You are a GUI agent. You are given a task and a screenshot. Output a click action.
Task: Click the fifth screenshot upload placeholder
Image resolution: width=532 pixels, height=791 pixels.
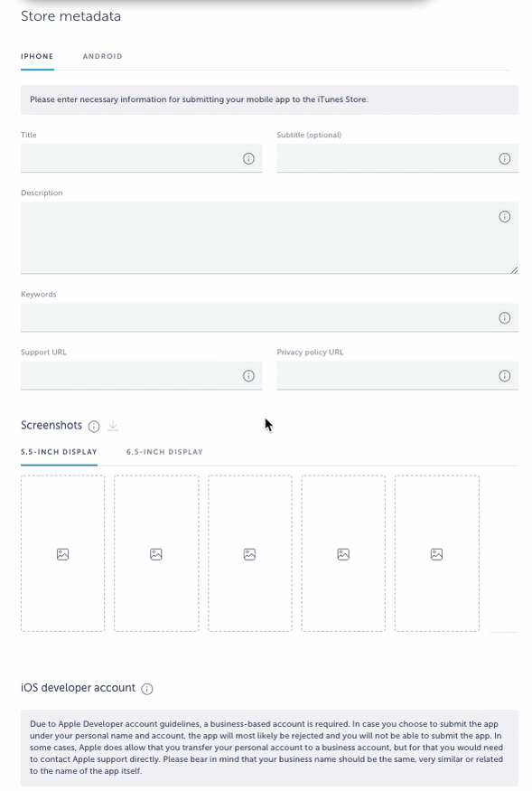436,553
